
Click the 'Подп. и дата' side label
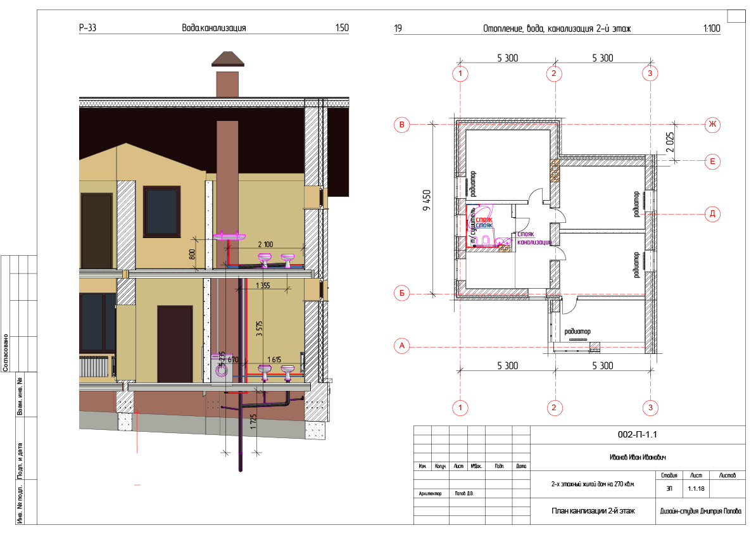point(20,460)
